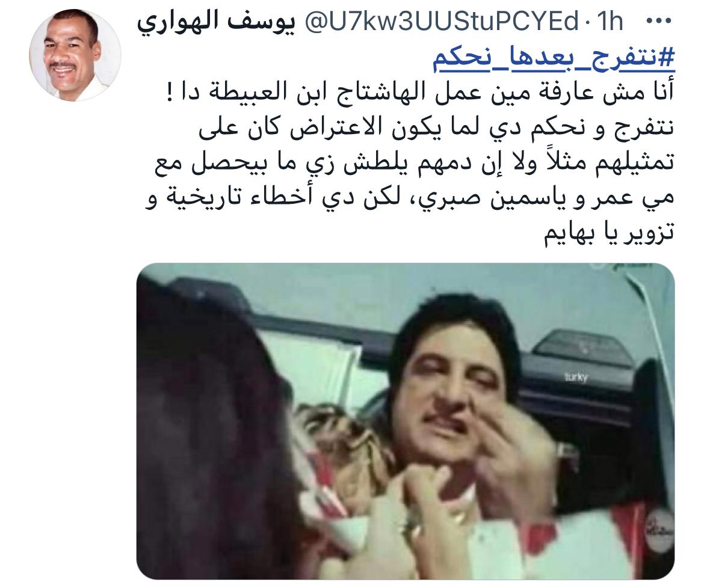Open the display name يوسف الهواري
The width and height of the screenshot is (704, 588).
217,23
